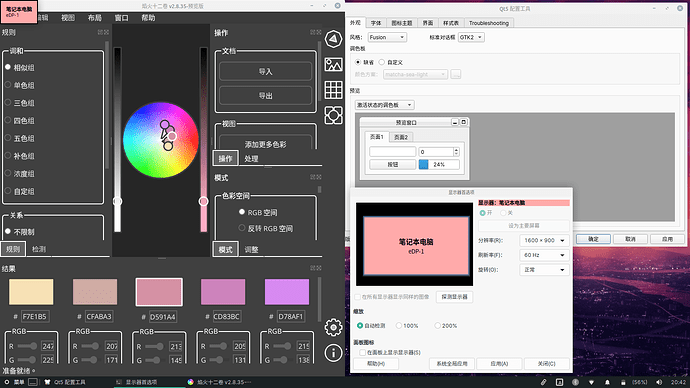
Task: Open the 60 Hz refresh rate dropdown
Action: 544,255
